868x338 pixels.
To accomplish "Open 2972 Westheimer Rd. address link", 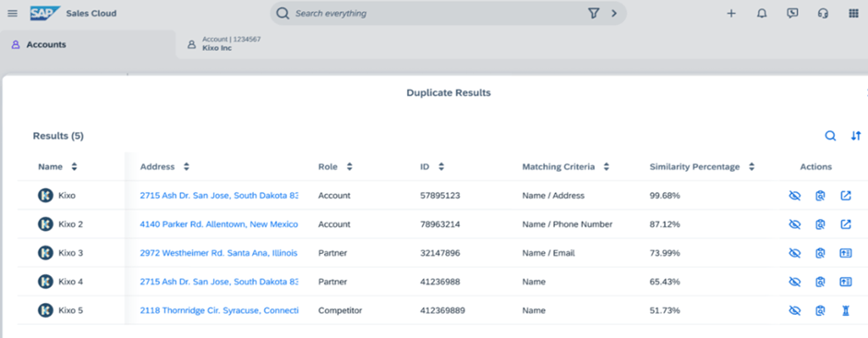I will [219, 253].
